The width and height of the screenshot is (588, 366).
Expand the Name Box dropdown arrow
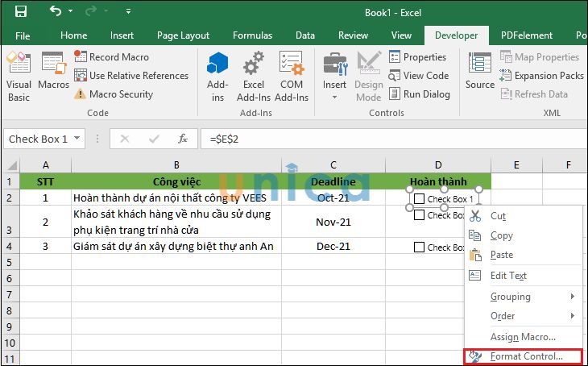click(x=77, y=139)
